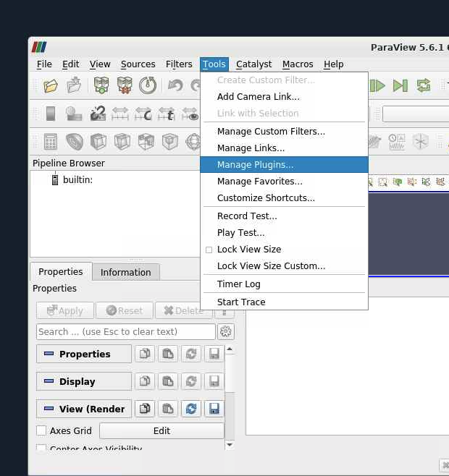Click the Connect to server icon
Viewport: 449px width, 476px height.
coord(101,85)
